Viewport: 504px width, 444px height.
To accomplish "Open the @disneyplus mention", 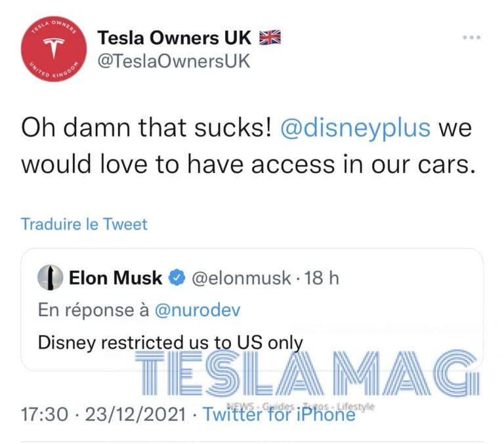I will tap(355, 127).
